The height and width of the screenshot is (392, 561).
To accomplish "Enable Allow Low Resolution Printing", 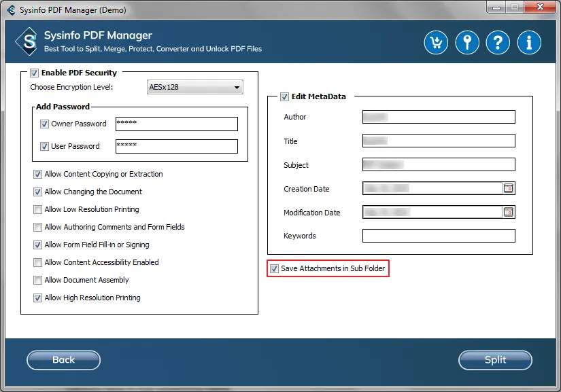I will 38,209.
